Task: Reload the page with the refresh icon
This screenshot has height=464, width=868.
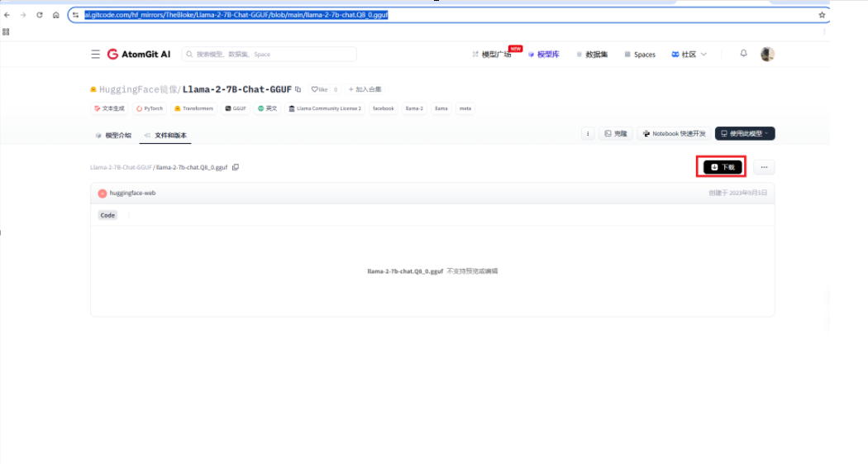Action: 40,15
